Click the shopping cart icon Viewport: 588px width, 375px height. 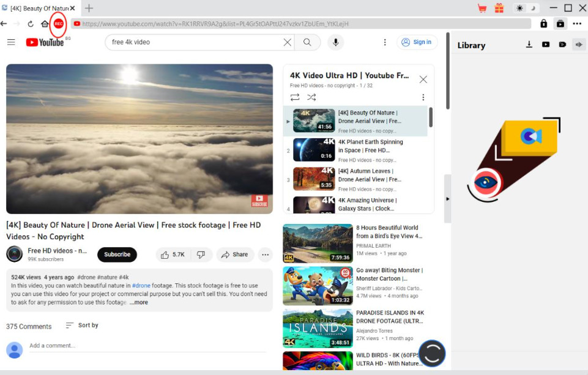point(482,8)
